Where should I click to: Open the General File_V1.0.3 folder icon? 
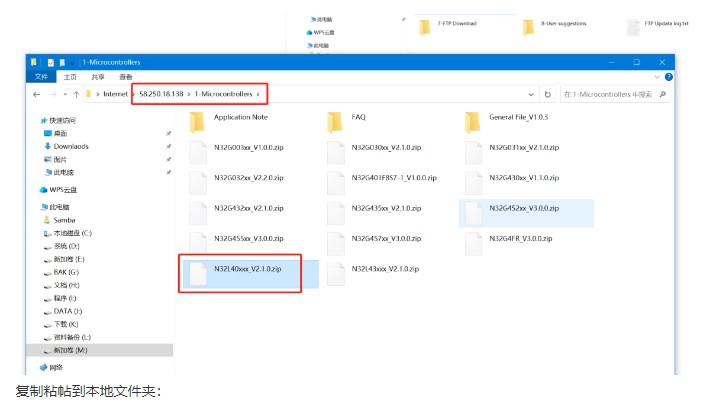472,122
